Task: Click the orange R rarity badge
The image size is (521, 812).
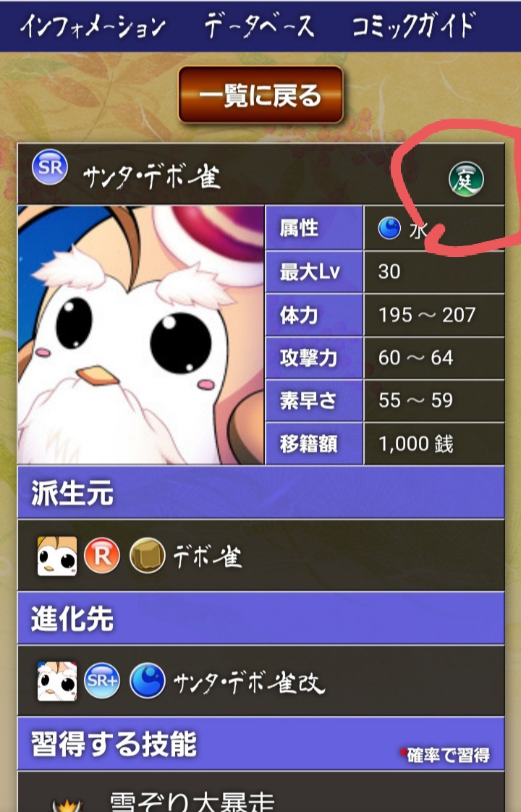Action: point(102,556)
